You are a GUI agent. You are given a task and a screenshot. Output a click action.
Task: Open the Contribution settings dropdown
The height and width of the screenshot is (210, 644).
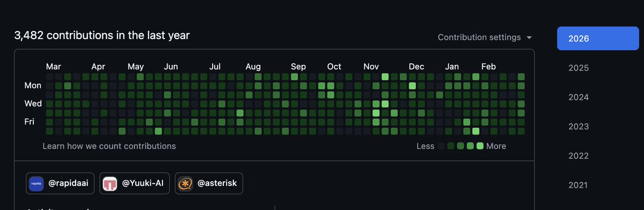[x=485, y=38]
